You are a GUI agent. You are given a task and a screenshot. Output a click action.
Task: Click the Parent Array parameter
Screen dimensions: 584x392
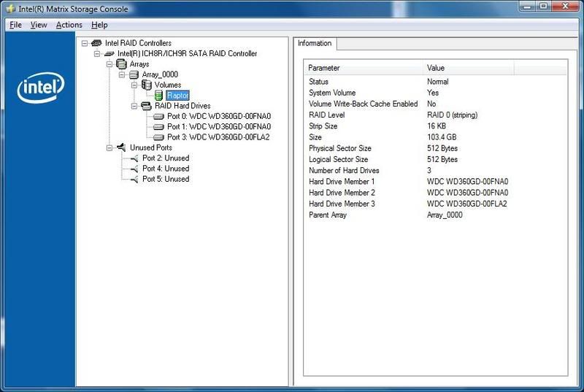[327, 215]
